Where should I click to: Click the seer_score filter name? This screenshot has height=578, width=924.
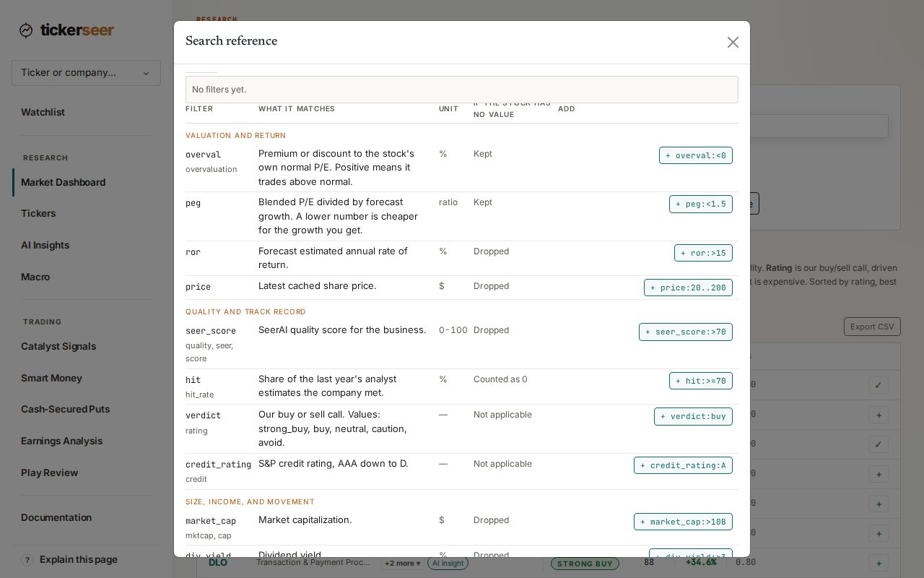(x=211, y=331)
